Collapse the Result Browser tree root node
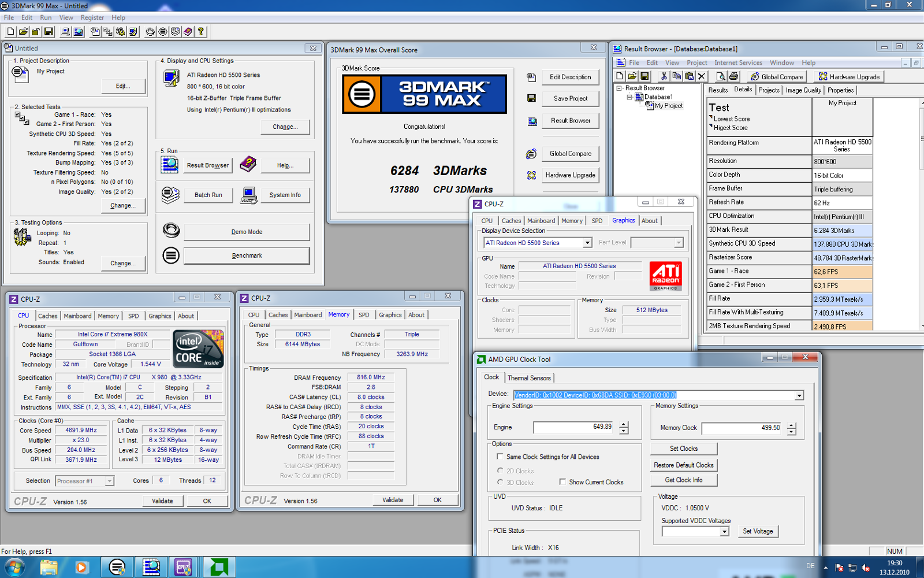 click(619, 88)
